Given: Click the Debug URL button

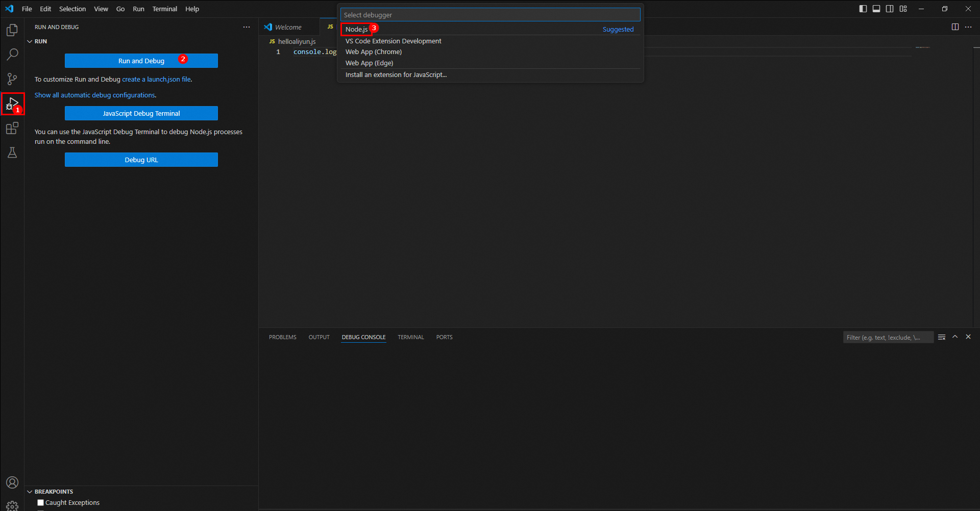Looking at the screenshot, I should point(141,160).
